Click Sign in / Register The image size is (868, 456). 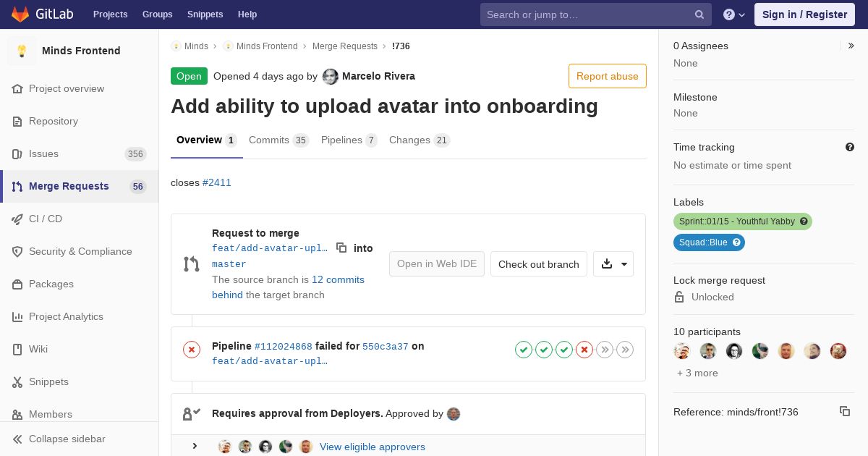pyautogui.click(x=804, y=14)
